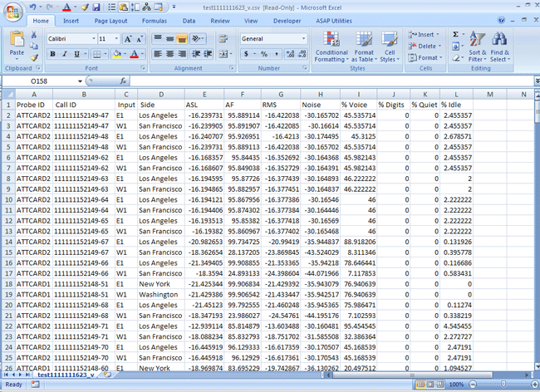Cut the selection with scissors icon
The width and height of the screenshot is (540, 392).
(34, 35)
